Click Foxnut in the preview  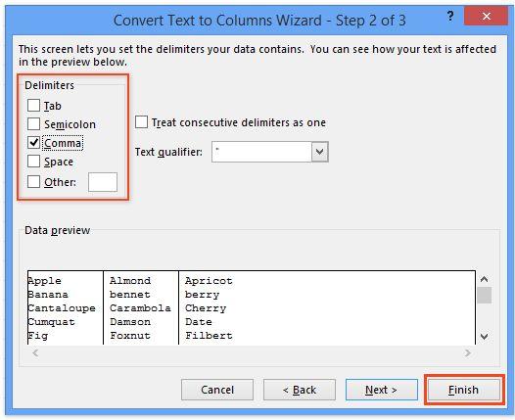[130, 336]
